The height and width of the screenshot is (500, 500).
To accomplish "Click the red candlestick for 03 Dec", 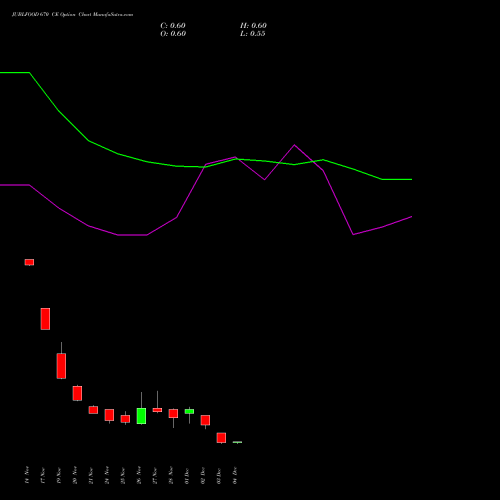I will point(221,438).
